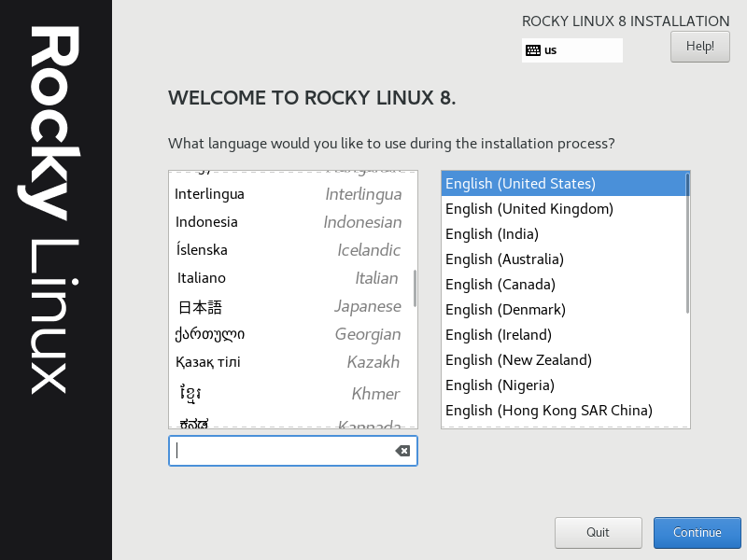Clear the language search field icon
Screen dimensions: 747x560
point(402,451)
